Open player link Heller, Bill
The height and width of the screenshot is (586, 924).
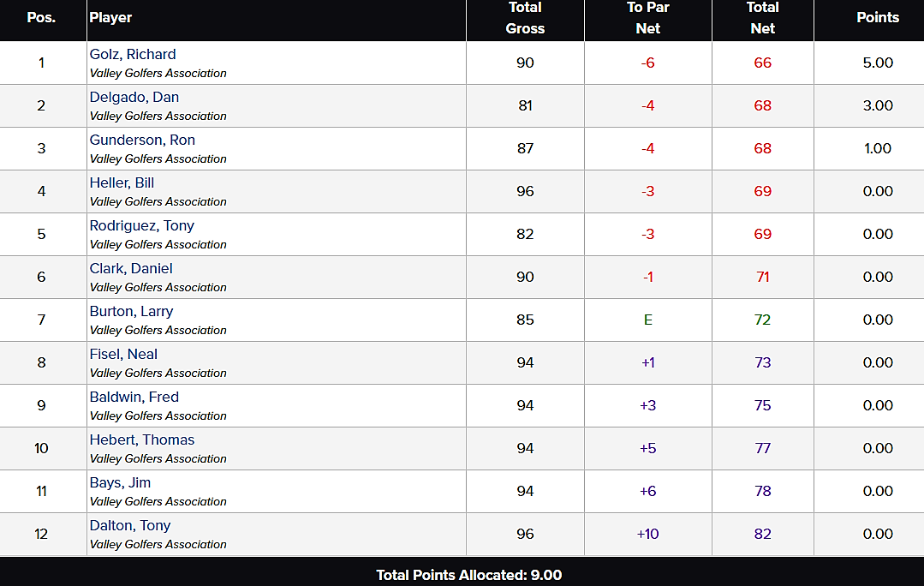click(x=122, y=182)
